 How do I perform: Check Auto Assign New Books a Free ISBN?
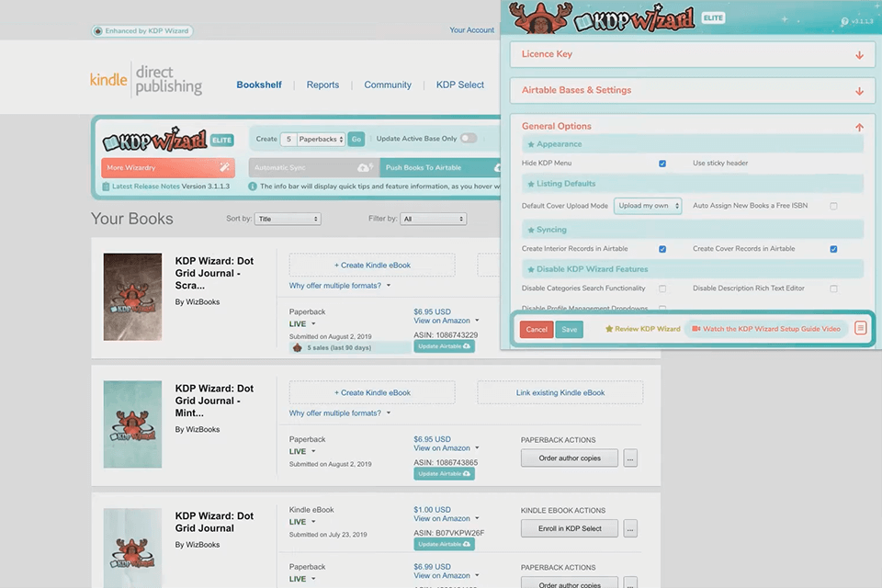833,206
